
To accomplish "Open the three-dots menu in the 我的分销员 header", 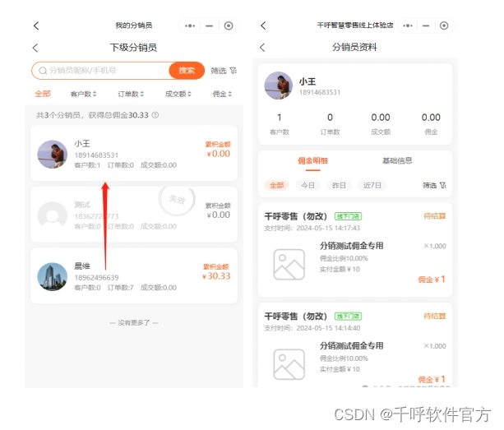I will tap(190, 25).
